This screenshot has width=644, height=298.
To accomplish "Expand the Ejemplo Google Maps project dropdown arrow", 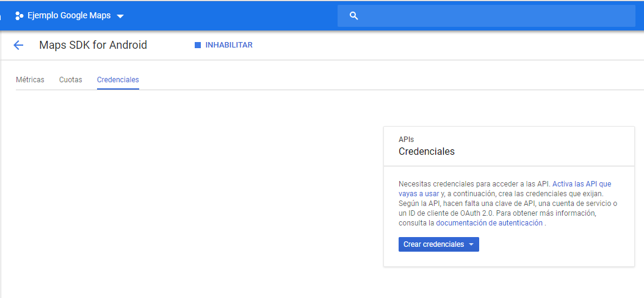I will click(120, 16).
